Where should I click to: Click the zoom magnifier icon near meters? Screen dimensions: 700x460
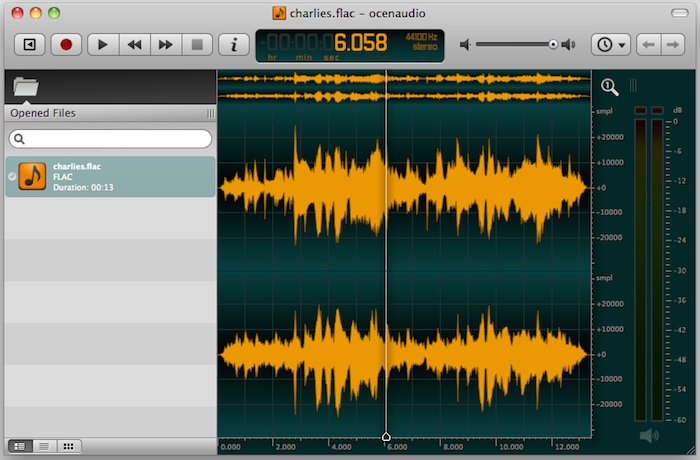pos(609,87)
